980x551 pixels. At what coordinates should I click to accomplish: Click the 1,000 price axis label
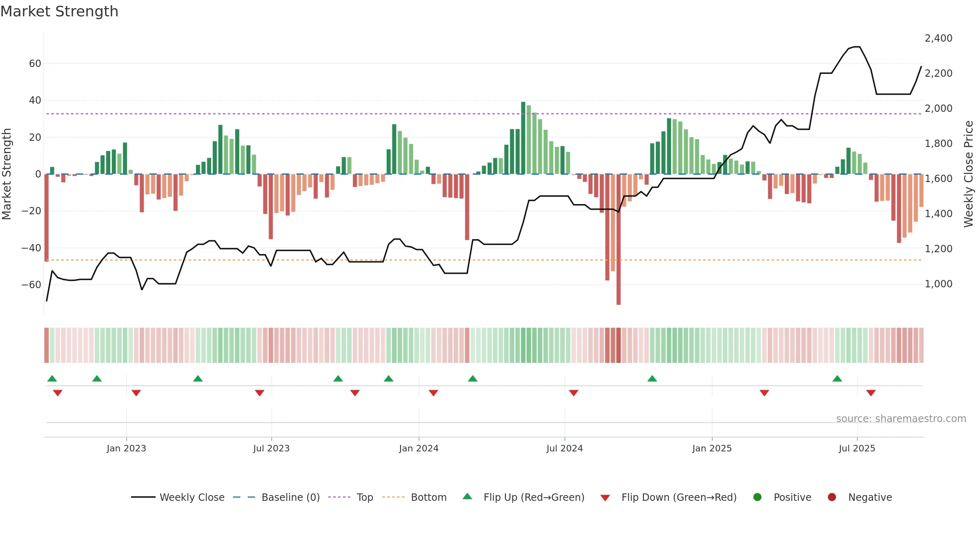click(938, 284)
